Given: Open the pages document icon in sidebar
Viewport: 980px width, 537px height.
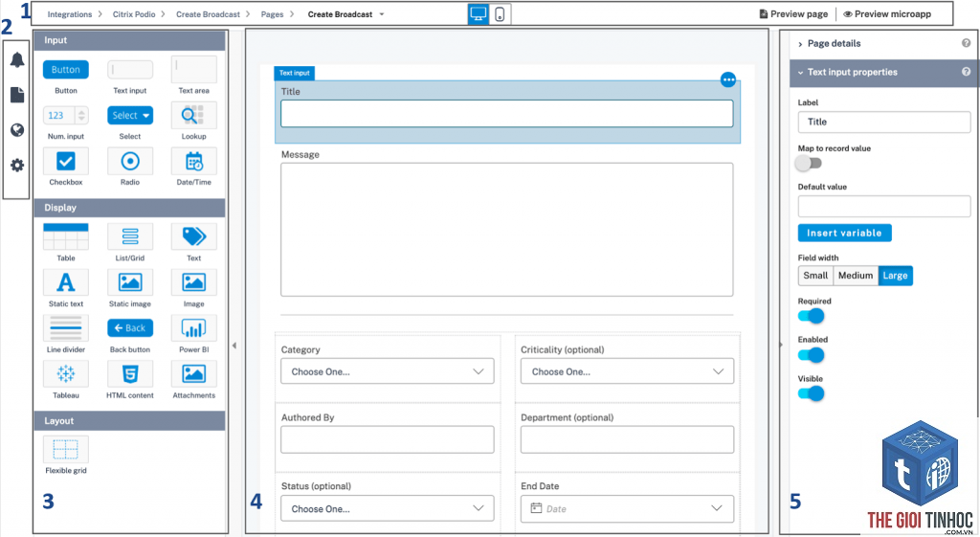Looking at the screenshot, I should [x=17, y=95].
